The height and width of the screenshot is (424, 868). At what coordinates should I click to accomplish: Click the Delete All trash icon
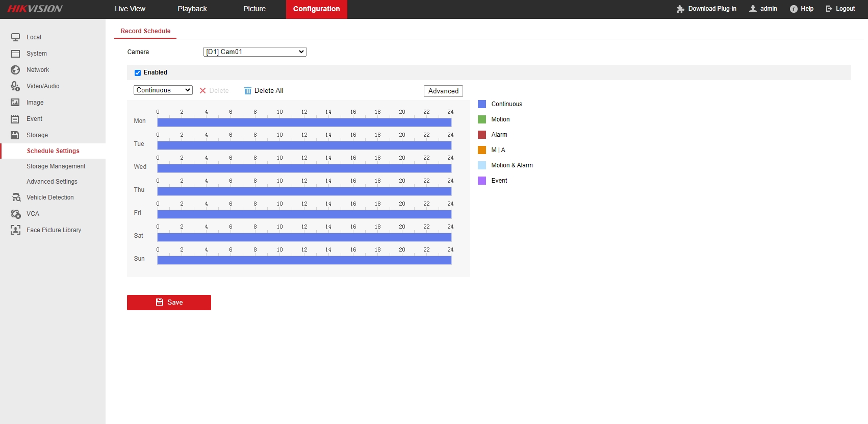tap(248, 91)
